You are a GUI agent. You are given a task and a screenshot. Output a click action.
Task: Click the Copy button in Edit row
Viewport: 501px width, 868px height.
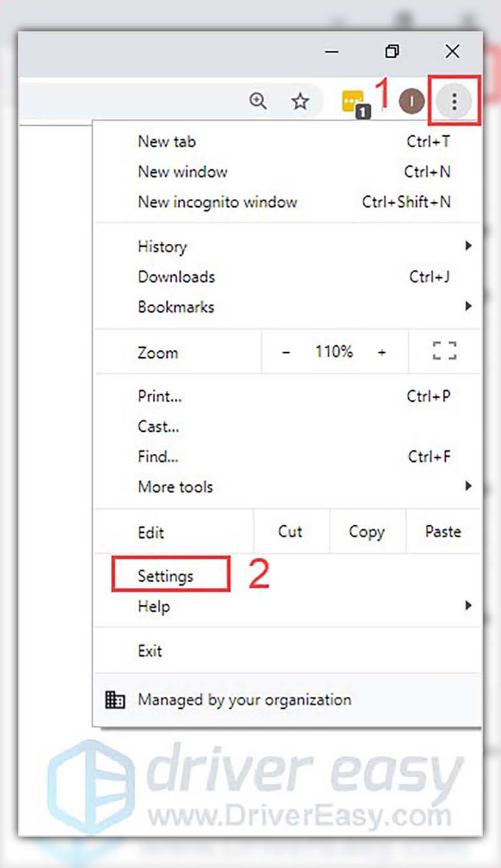(366, 531)
